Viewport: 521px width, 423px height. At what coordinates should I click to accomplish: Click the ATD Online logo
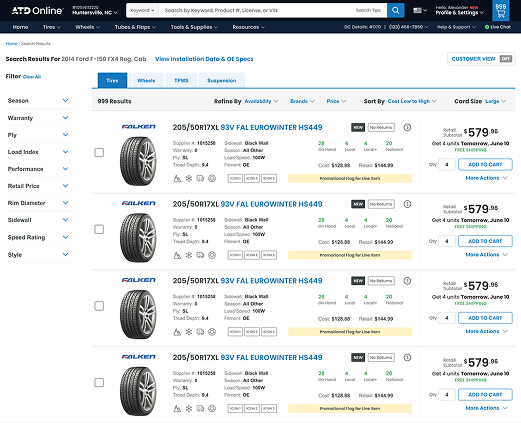point(37,11)
